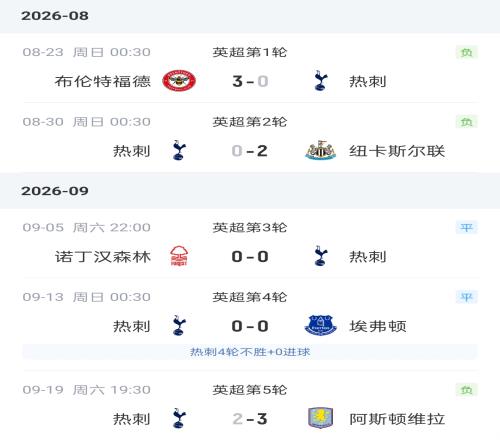The width and height of the screenshot is (500, 440).
Task: Click team name 阿斯顿维拉
Action: click(397, 419)
